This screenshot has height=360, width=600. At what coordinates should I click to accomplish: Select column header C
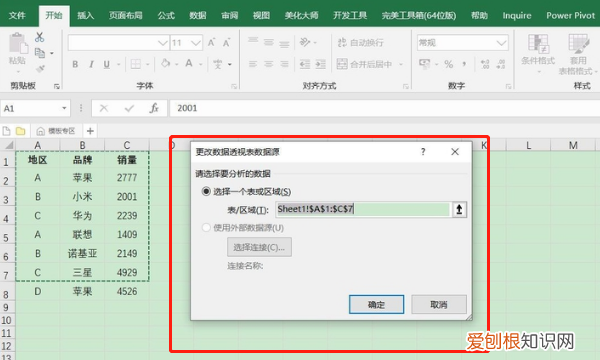[127, 145]
